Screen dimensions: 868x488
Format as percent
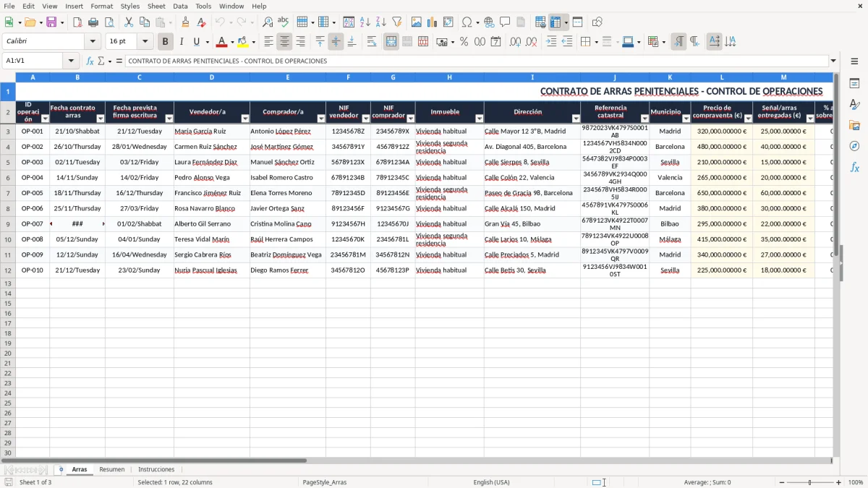464,42
